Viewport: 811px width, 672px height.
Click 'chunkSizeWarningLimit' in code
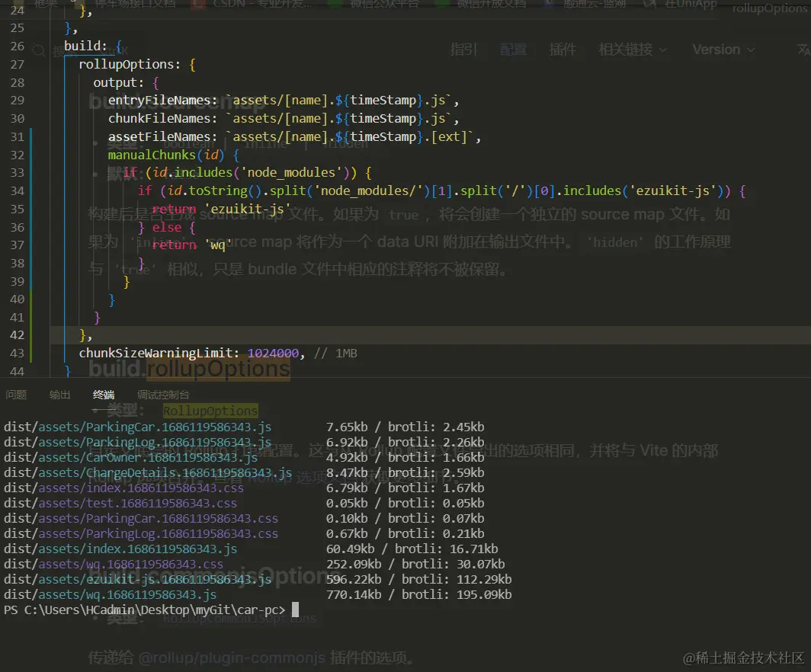[x=155, y=353]
